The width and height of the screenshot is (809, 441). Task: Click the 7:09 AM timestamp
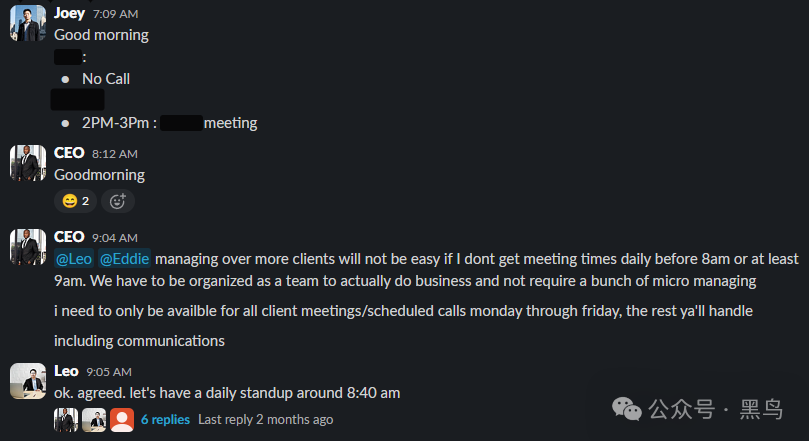(x=116, y=14)
